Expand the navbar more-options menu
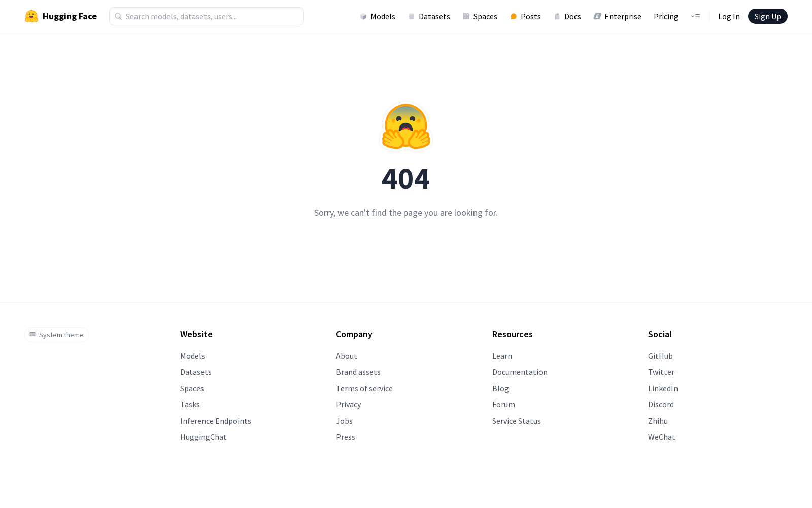812x508 pixels. (695, 17)
